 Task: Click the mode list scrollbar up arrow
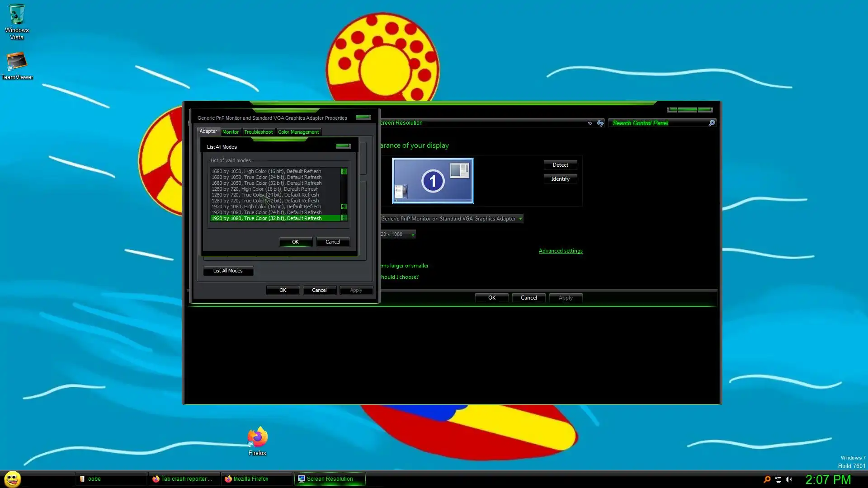[344, 171]
